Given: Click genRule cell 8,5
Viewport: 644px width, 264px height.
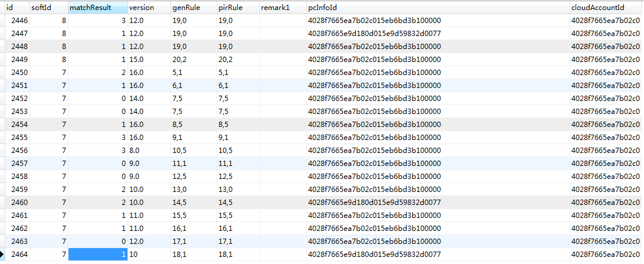Looking at the screenshot, I should coord(194,124).
